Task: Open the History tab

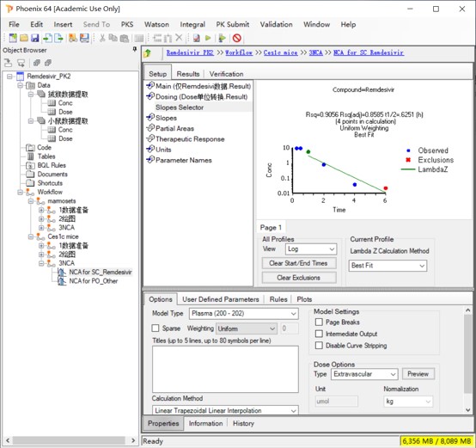Action: pyautogui.click(x=243, y=423)
